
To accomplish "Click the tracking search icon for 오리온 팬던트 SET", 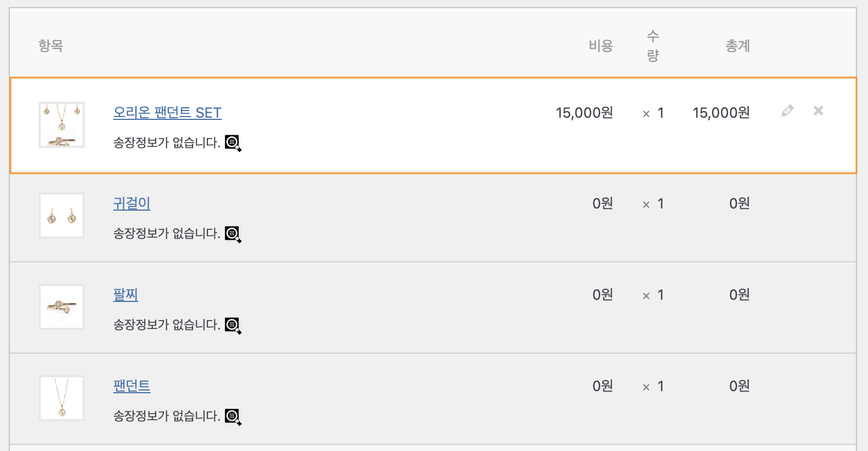I will 233,143.
